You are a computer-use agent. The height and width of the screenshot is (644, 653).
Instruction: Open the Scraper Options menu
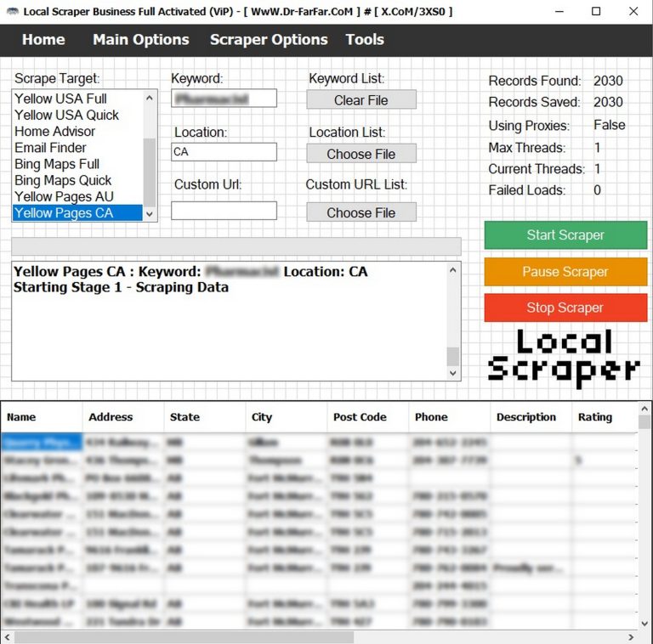tap(269, 40)
